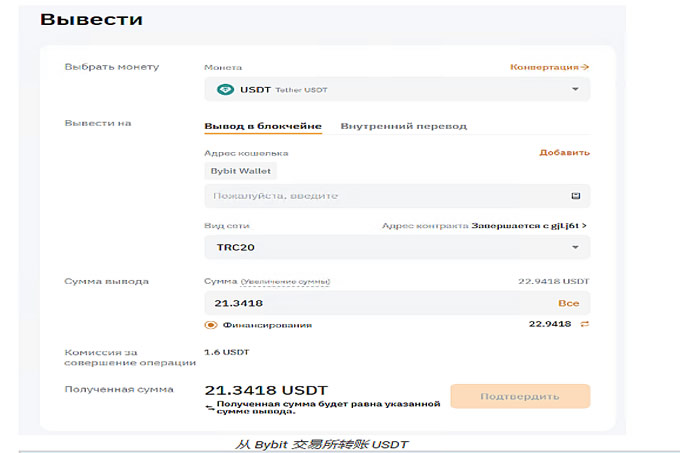
Task: Click the Сумма вывода label
Action: 106,281
